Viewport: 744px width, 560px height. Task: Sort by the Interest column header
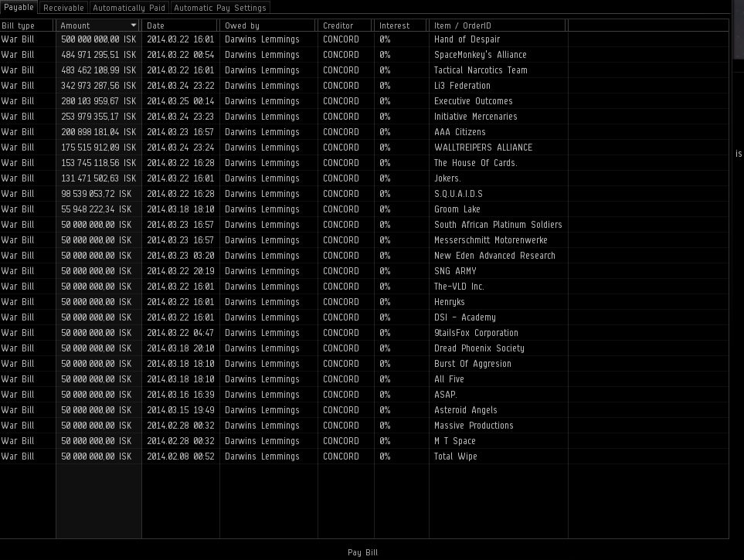(x=401, y=25)
